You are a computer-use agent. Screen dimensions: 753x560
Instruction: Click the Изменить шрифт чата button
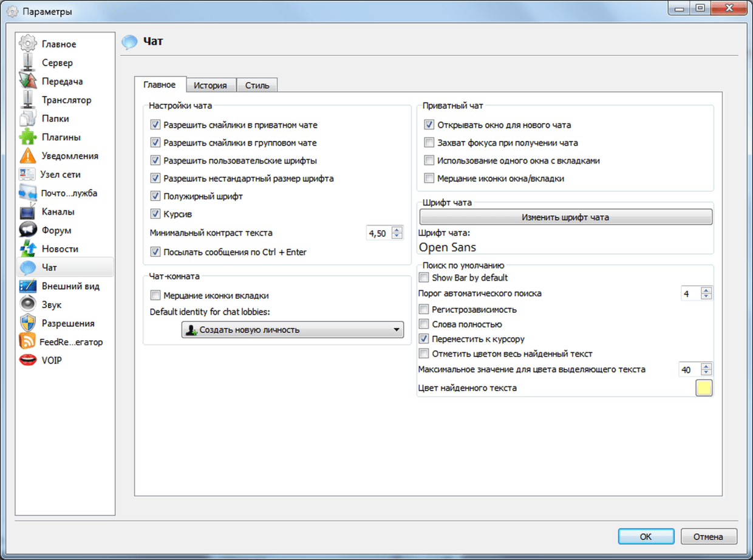[565, 217]
